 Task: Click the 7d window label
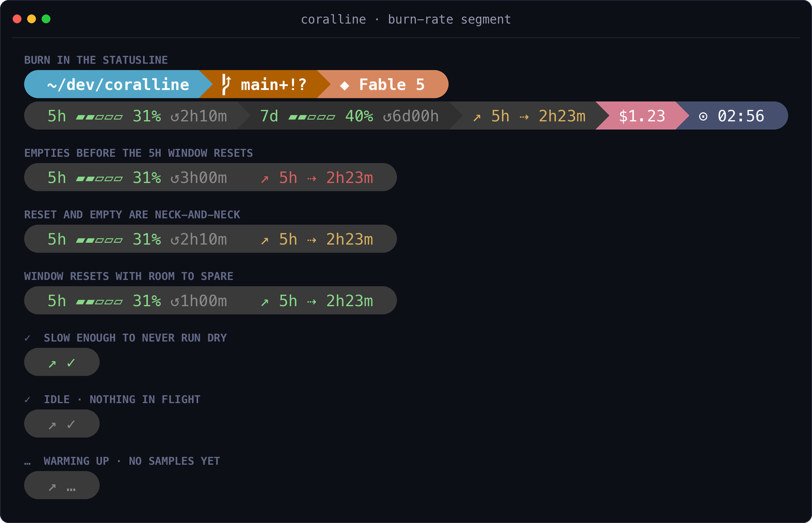pos(269,116)
